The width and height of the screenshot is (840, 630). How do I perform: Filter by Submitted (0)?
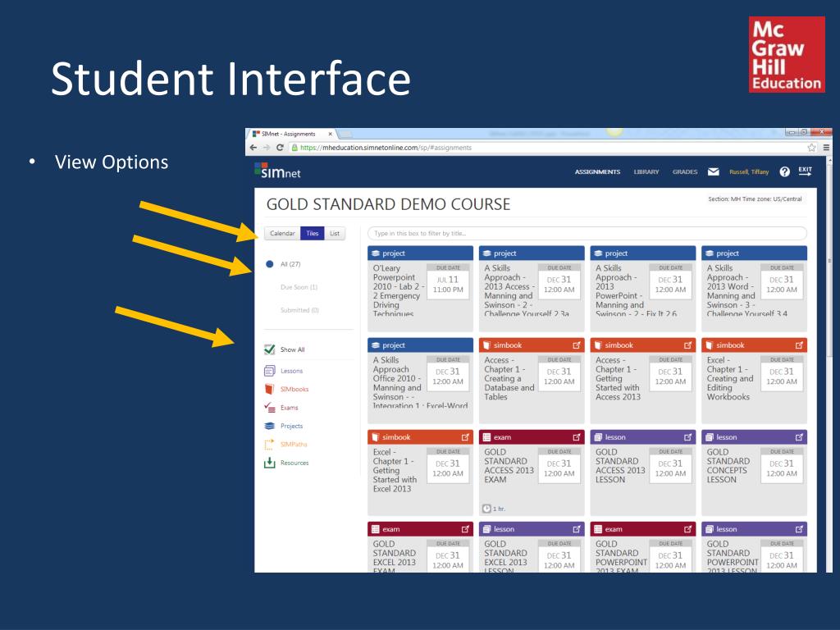tap(299, 310)
